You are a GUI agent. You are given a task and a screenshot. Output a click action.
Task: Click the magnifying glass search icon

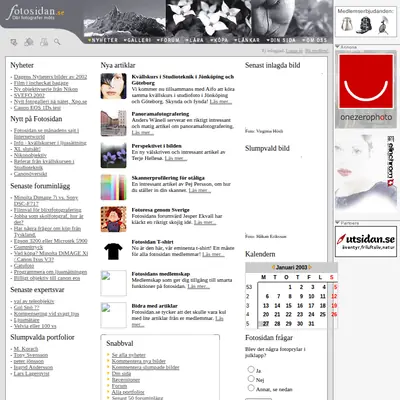tap(57, 42)
